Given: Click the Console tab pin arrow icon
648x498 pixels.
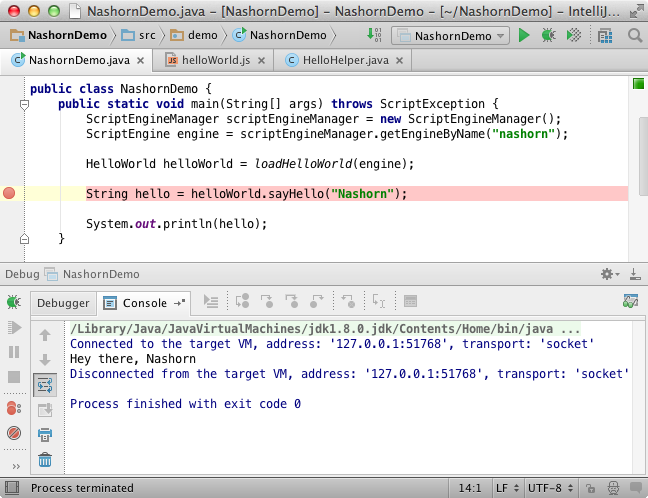Looking at the screenshot, I should (x=179, y=303).
